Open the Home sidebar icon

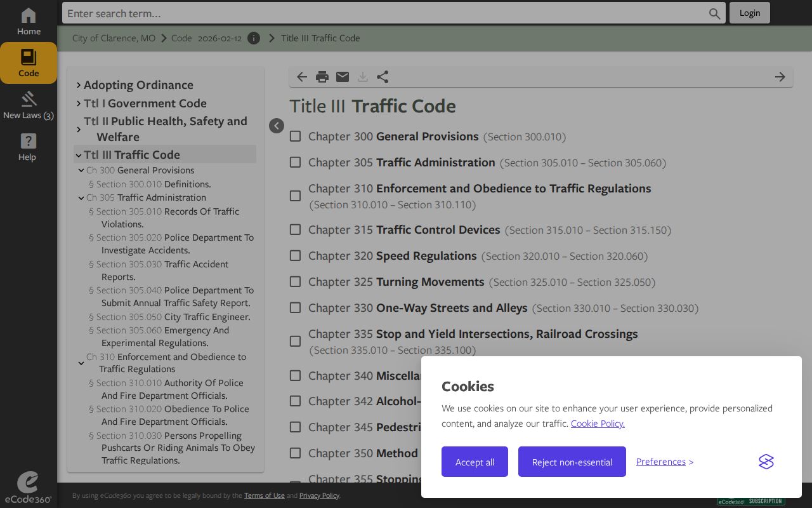tap(29, 22)
